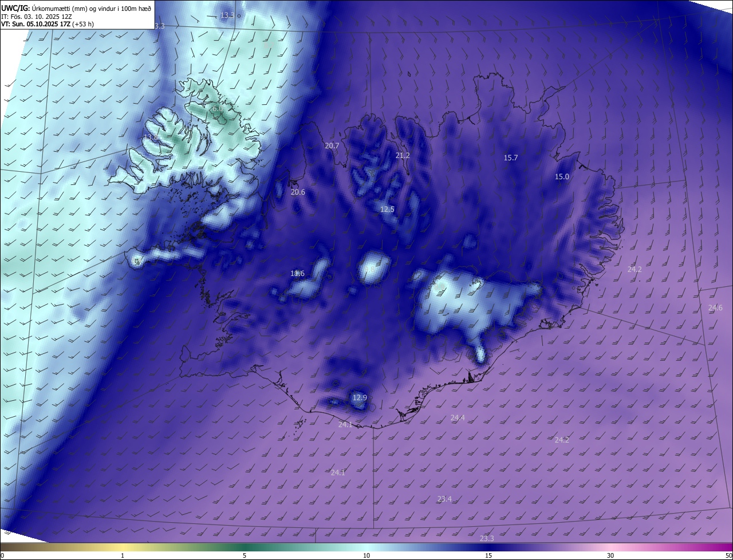Click the '50' tick on the colour scale

point(728,556)
